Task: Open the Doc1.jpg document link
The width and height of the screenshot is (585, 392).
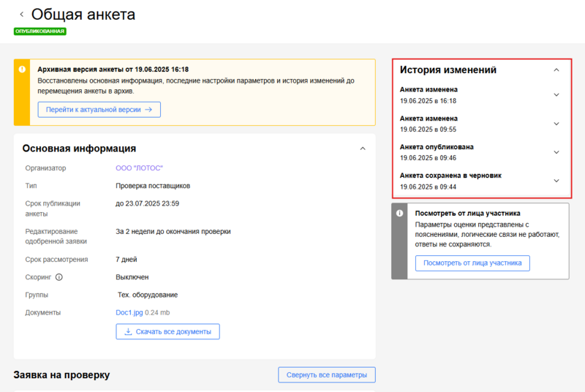Action: click(x=129, y=312)
